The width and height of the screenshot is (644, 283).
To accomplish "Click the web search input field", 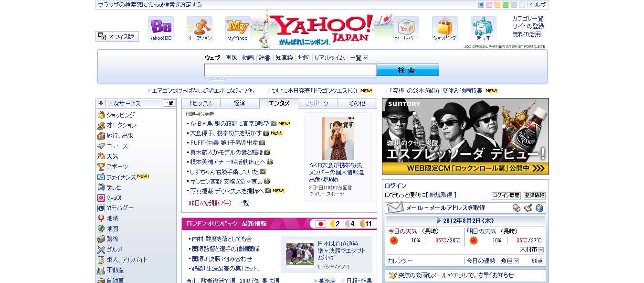I will click(291, 70).
